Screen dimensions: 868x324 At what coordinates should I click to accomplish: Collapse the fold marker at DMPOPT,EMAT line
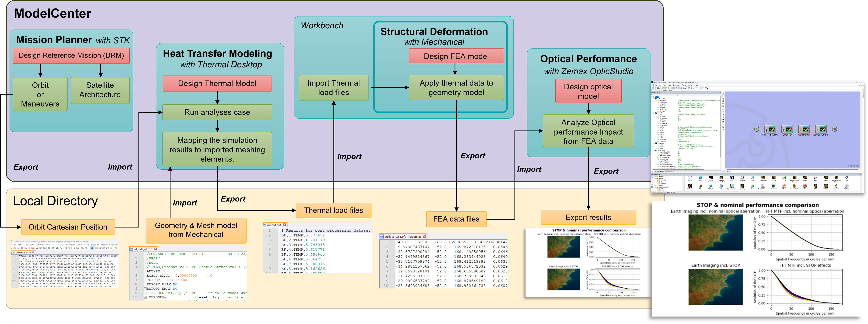[145, 289]
